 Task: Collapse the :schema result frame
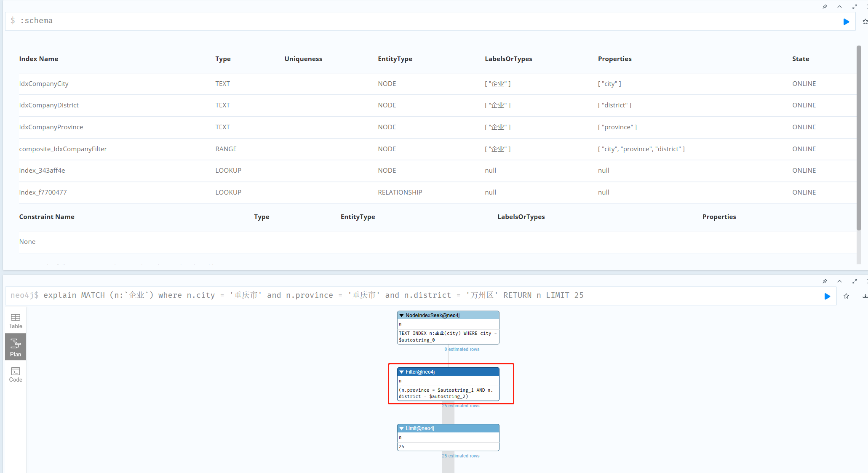[839, 7]
